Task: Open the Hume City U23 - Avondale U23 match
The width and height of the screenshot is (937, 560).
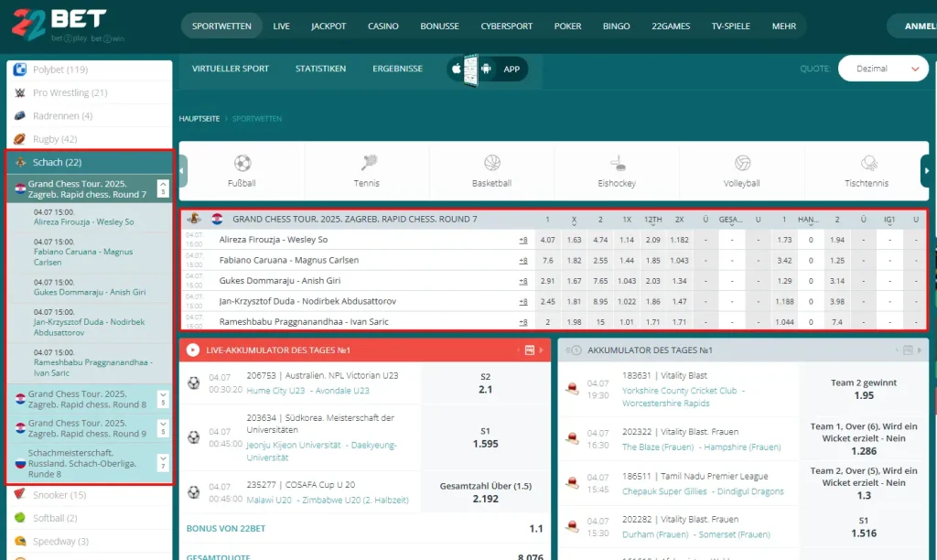Action: click(307, 391)
